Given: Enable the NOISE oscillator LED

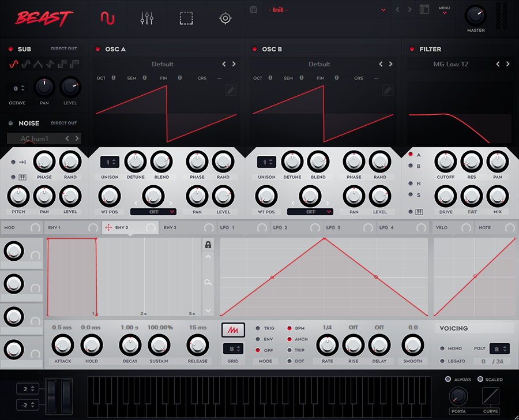Looking at the screenshot, I should (10, 123).
